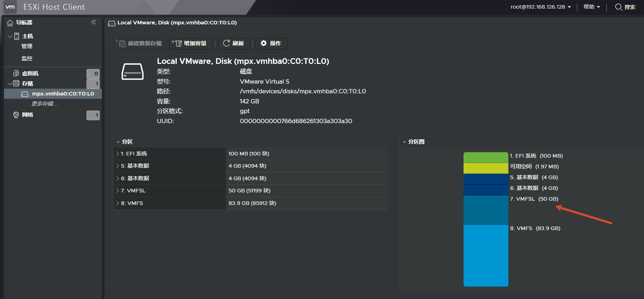
Task: Open 存储 in the navigator
Action: click(x=28, y=84)
